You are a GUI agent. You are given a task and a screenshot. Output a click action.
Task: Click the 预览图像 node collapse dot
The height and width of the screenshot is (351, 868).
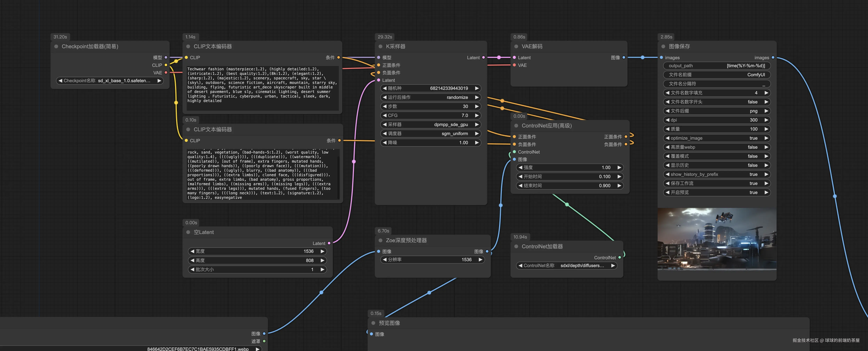[x=373, y=323]
